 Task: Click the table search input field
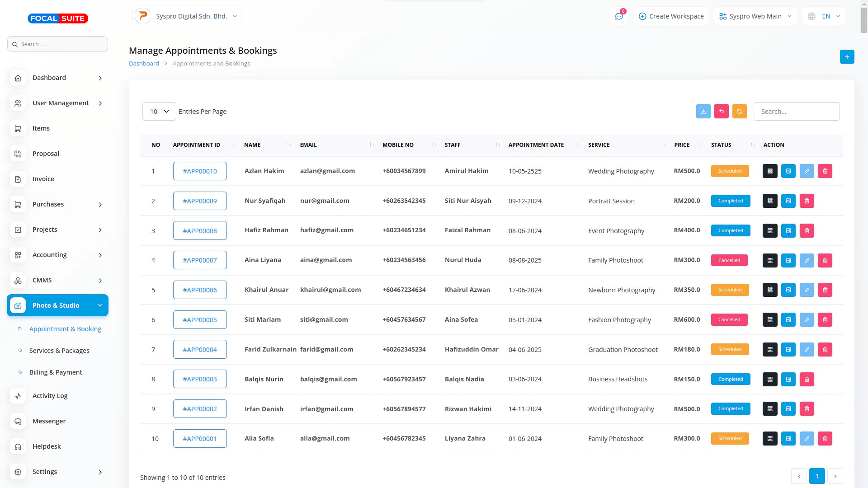tap(796, 112)
